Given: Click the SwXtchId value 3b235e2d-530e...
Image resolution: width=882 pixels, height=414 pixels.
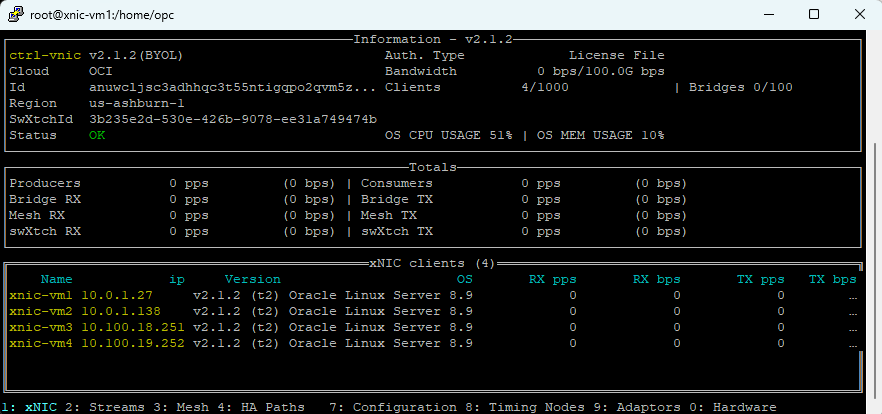Looking at the screenshot, I should tap(233, 119).
